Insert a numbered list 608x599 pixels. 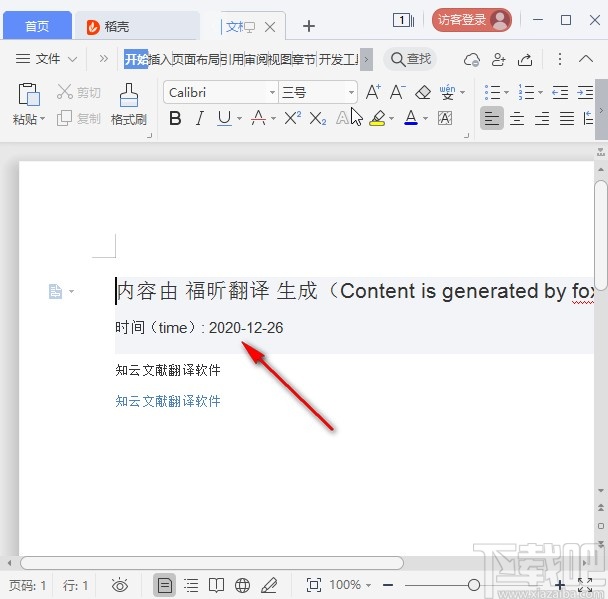(526, 92)
